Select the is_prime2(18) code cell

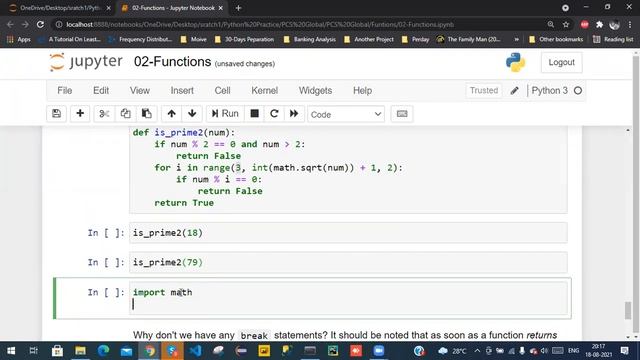(x=348, y=233)
